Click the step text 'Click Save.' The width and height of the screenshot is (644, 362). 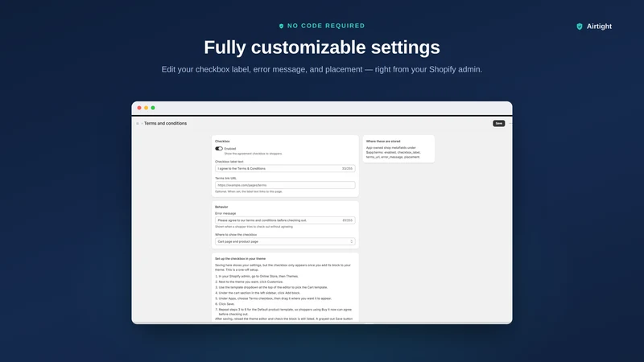pyautogui.click(x=226, y=304)
